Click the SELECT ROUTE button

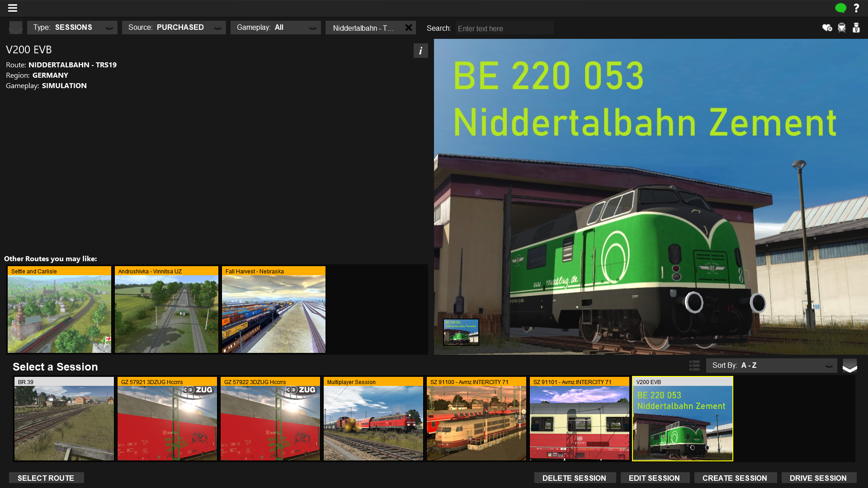[46, 478]
